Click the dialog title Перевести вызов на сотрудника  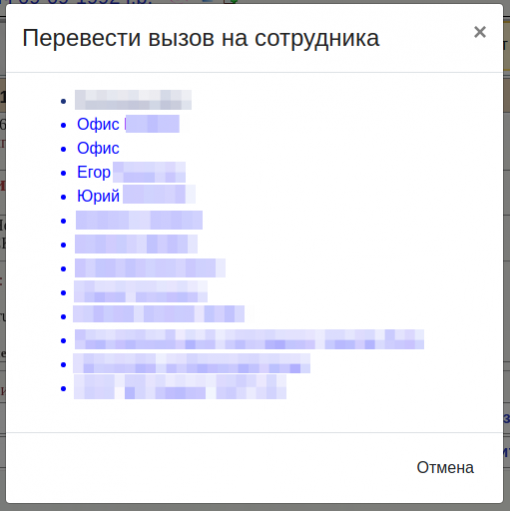201,38
